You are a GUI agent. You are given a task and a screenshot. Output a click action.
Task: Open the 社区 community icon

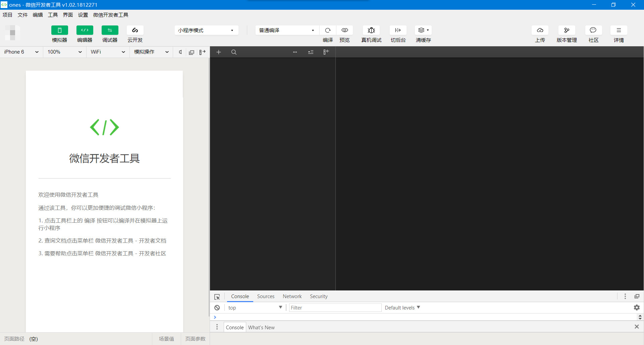coord(593,30)
